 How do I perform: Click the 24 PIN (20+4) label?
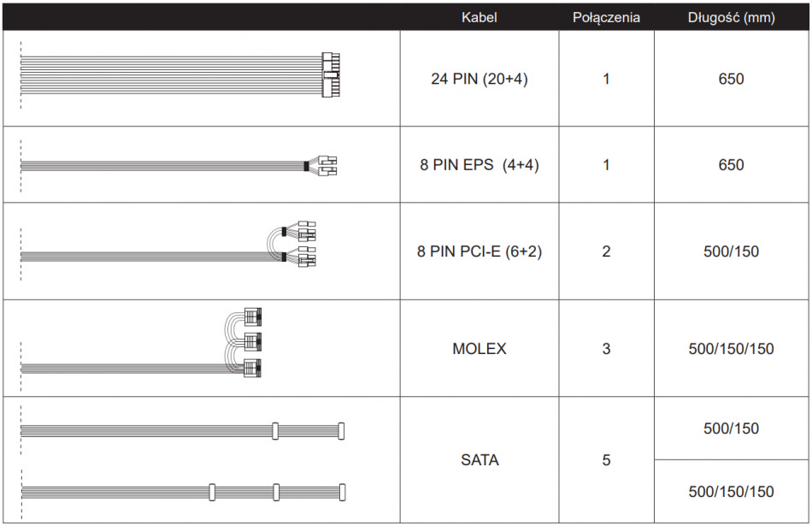479,80
